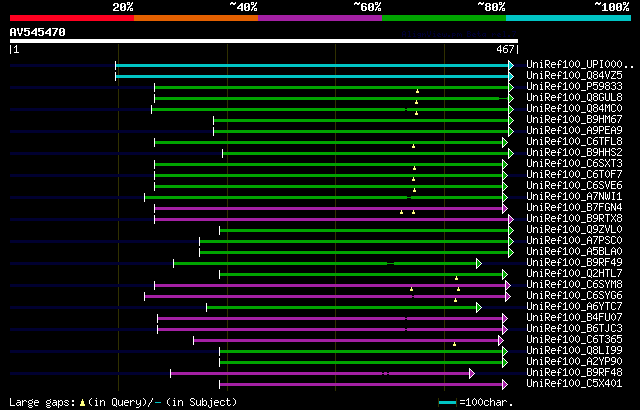Click UniRef100_A5BLA0 text
This screenshot has width=640, height=410.
[x=574, y=252]
